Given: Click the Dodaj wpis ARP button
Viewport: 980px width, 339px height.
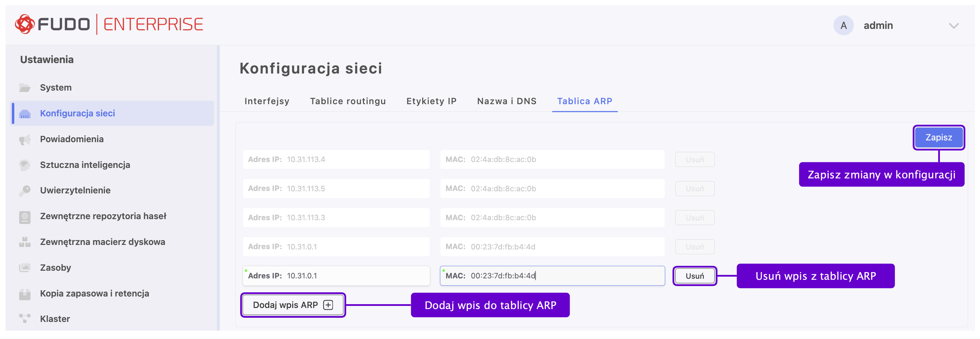Looking at the screenshot, I should (293, 305).
